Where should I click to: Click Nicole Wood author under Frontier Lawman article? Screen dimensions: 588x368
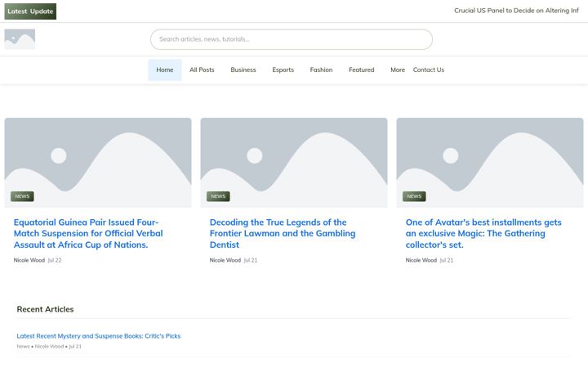click(225, 260)
